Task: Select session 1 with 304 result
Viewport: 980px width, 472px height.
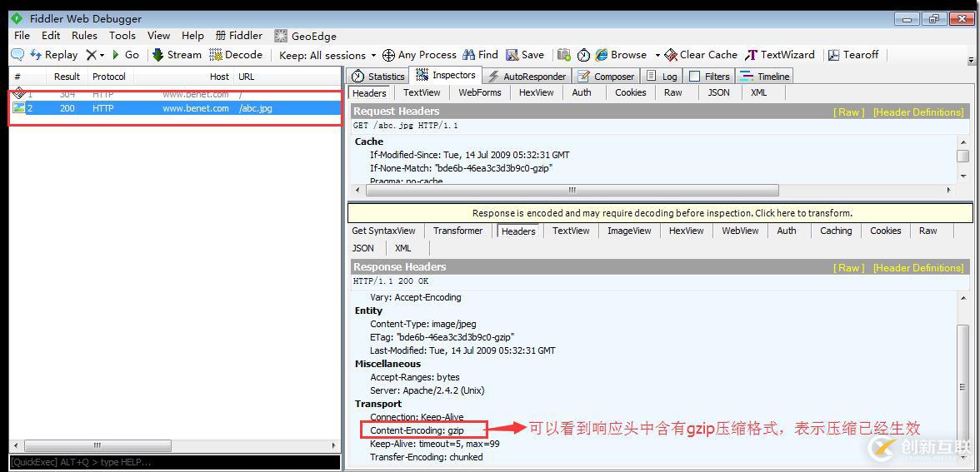Action: (177, 94)
